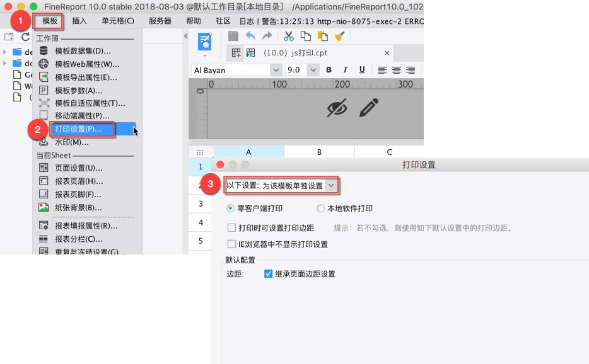Screen dimensions: 589x364
Task: Close the js打印.cpt tab
Action: pyautogui.click(x=387, y=53)
